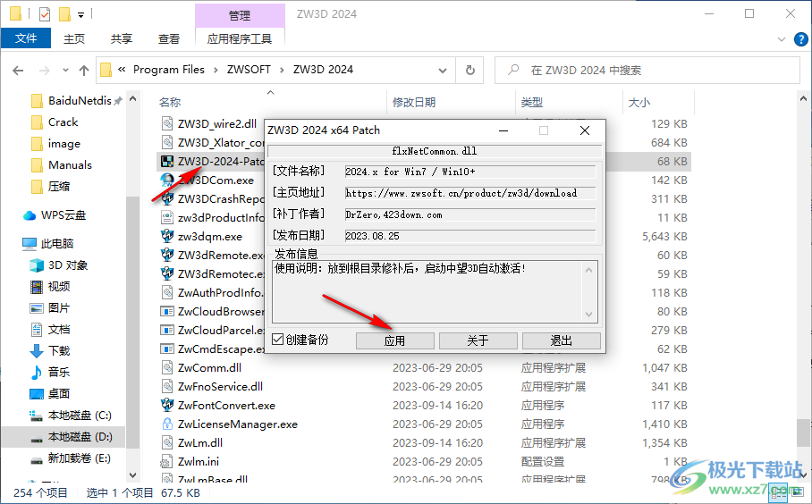The width and height of the screenshot is (812, 504).
Task: Click the search box for ZW3D 2024
Action: tap(647, 71)
